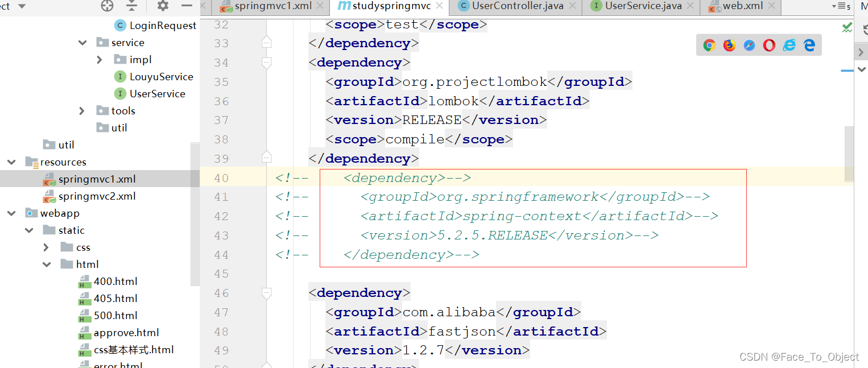The height and width of the screenshot is (368, 868).
Task: Click the right-edge chevron to show hidden toolbar
Action: (x=861, y=51)
